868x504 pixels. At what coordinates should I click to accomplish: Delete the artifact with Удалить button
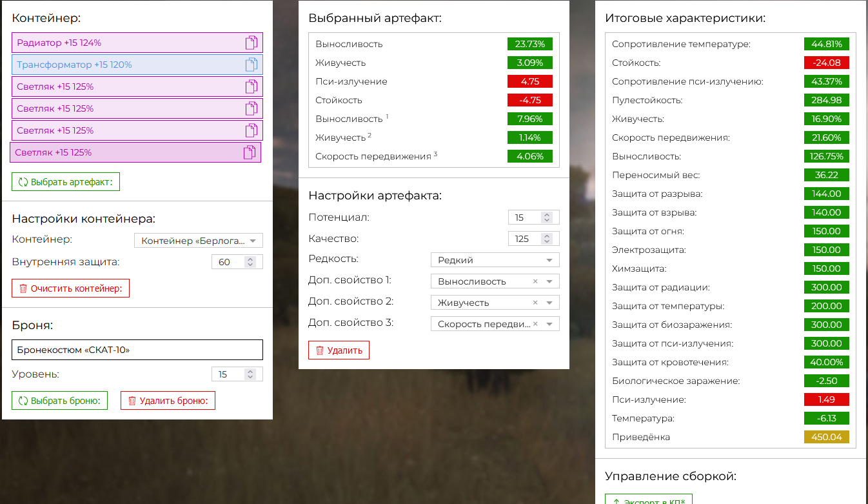pos(339,350)
